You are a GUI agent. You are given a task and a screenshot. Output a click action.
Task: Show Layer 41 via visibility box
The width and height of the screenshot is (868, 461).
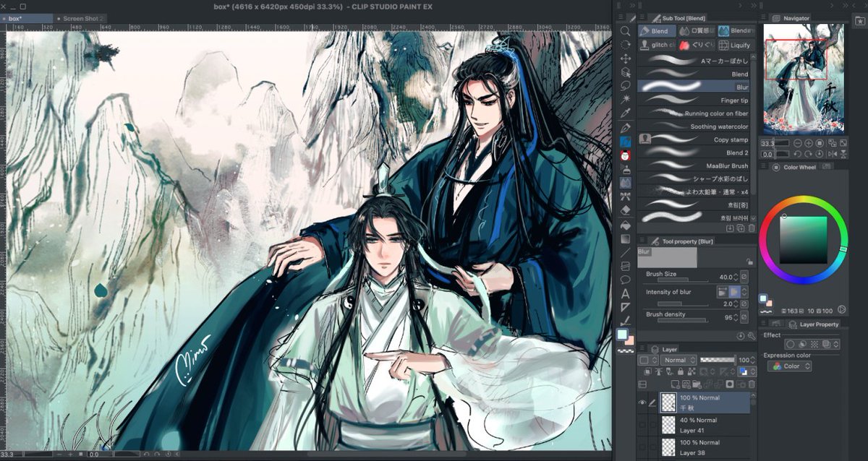642,425
